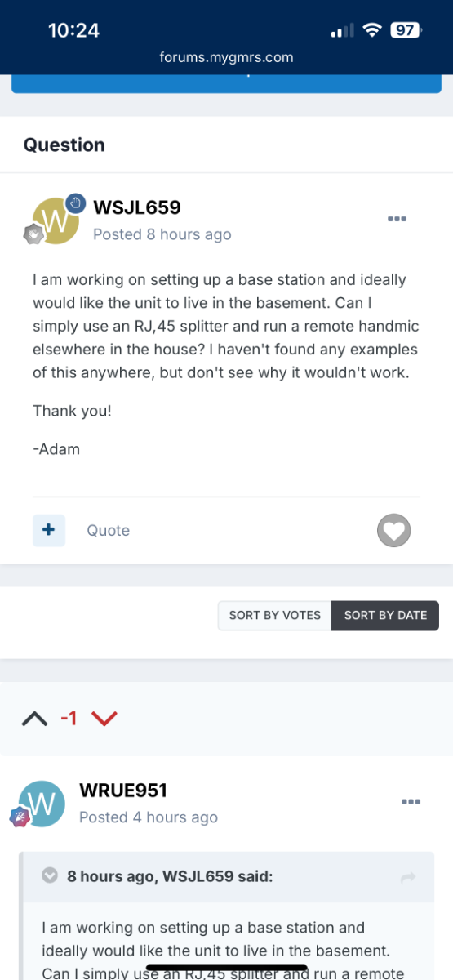Tap the forums.mygmrs.com address bar
This screenshot has height=980, width=453.
(x=227, y=57)
